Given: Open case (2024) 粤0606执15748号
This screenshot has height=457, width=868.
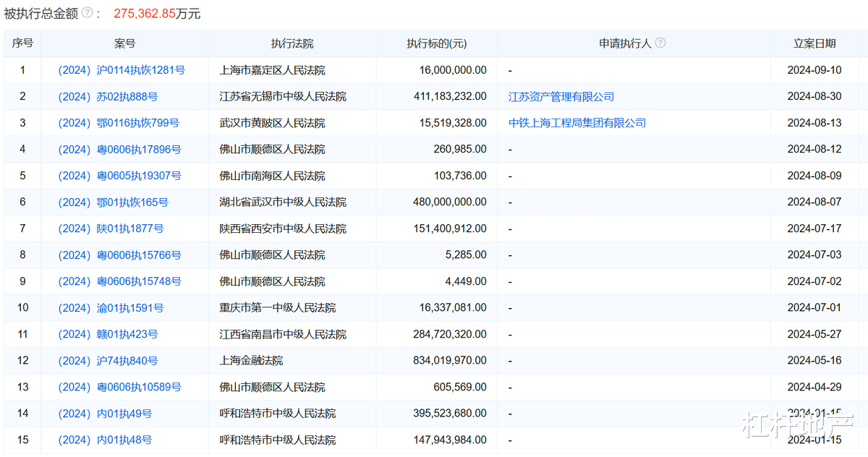Looking at the screenshot, I should (x=119, y=281).
